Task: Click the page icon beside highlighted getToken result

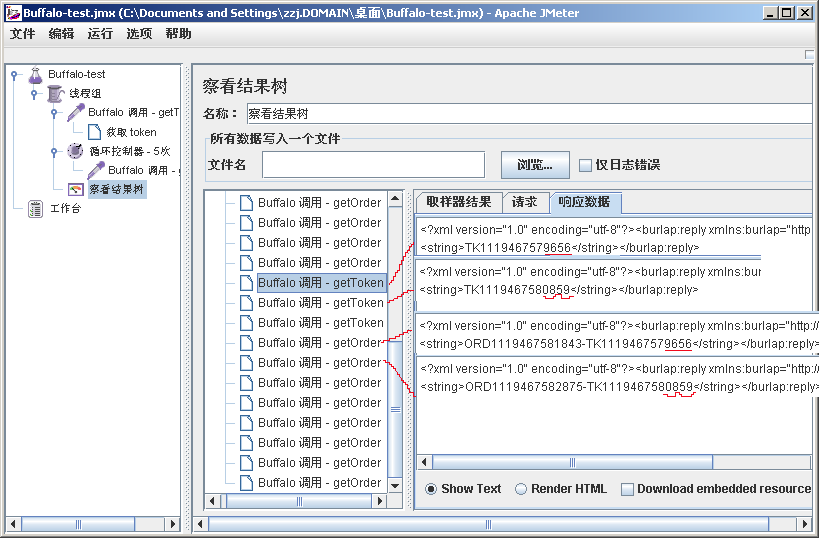Action: [246, 283]
